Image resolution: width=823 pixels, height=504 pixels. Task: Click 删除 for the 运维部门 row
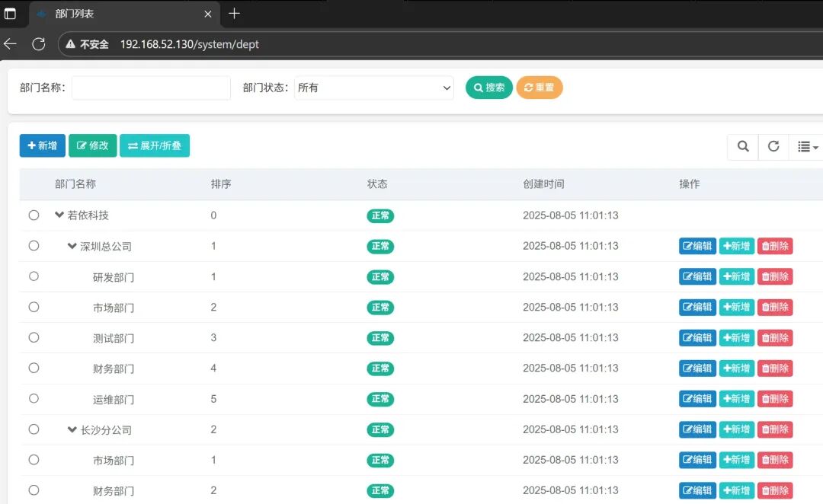pos(775,399)
